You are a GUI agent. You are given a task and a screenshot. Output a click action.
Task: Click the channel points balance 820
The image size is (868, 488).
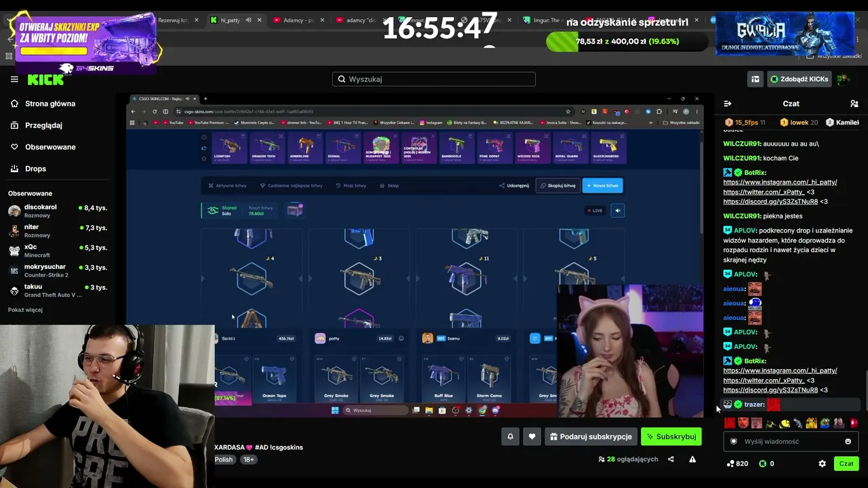[737, 464]
